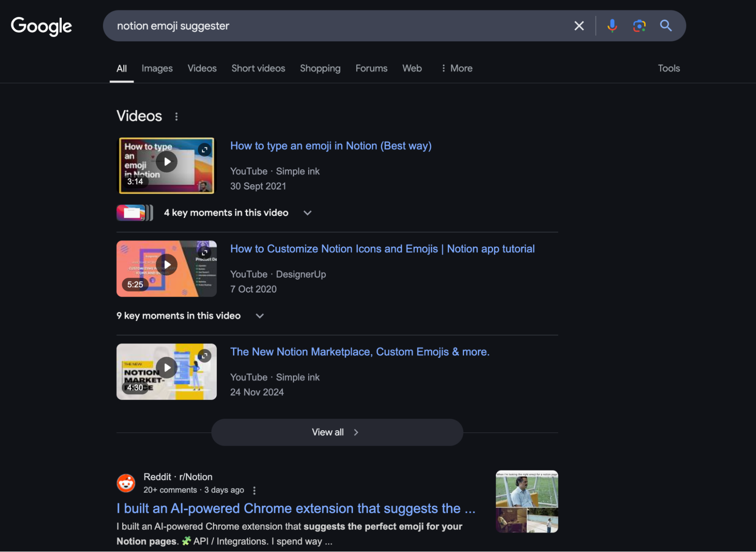Switch to the Images tab

tap(157, 68)
